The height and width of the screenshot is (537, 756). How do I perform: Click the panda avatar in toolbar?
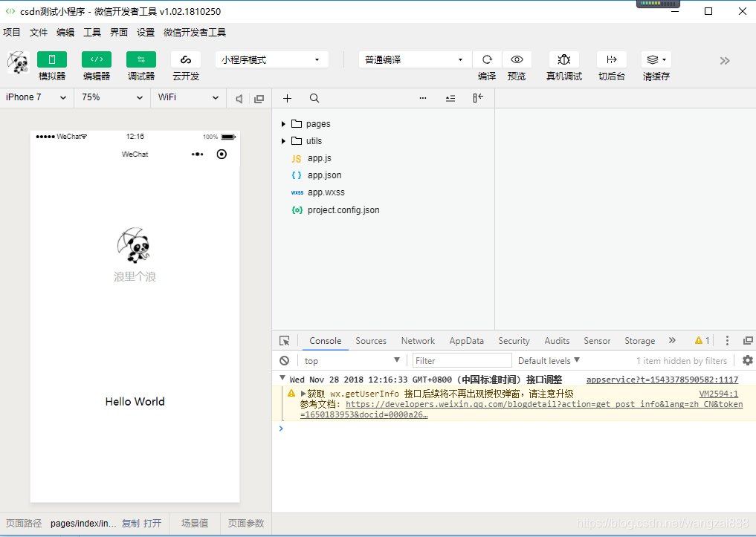19,62
